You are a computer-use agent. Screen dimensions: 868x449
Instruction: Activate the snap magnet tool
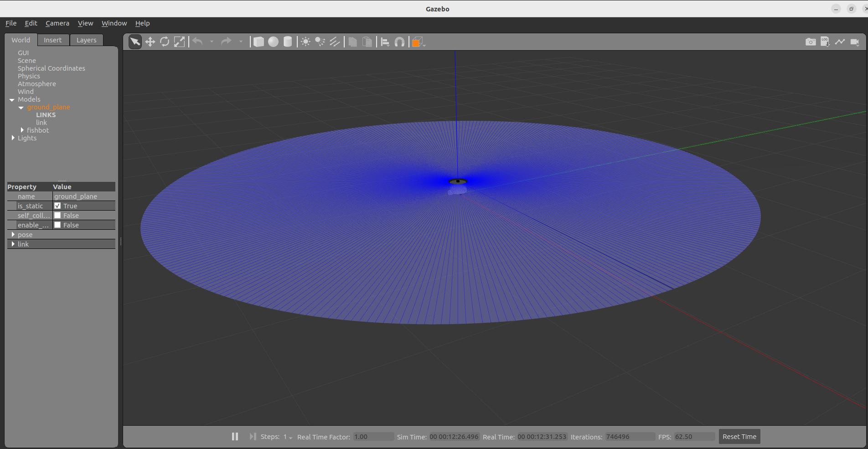[399, 42]
